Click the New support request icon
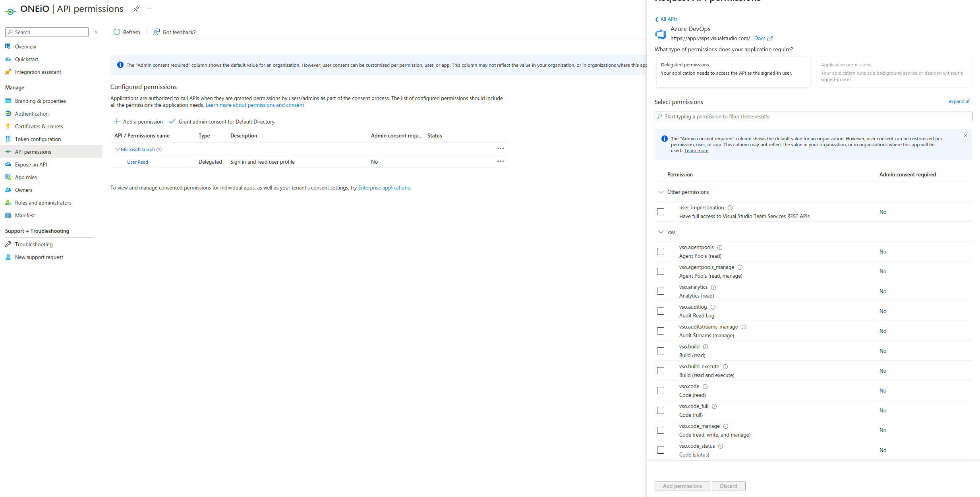The width and height of the screenshot is (980, 497). tap(8, 257)
